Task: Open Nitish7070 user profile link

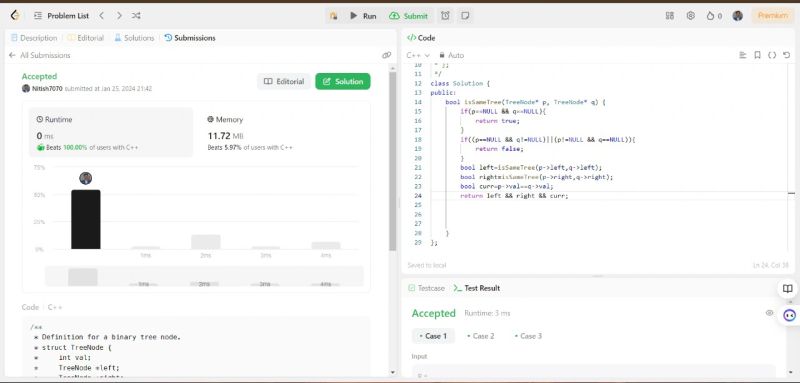Action: click(47, 89)
